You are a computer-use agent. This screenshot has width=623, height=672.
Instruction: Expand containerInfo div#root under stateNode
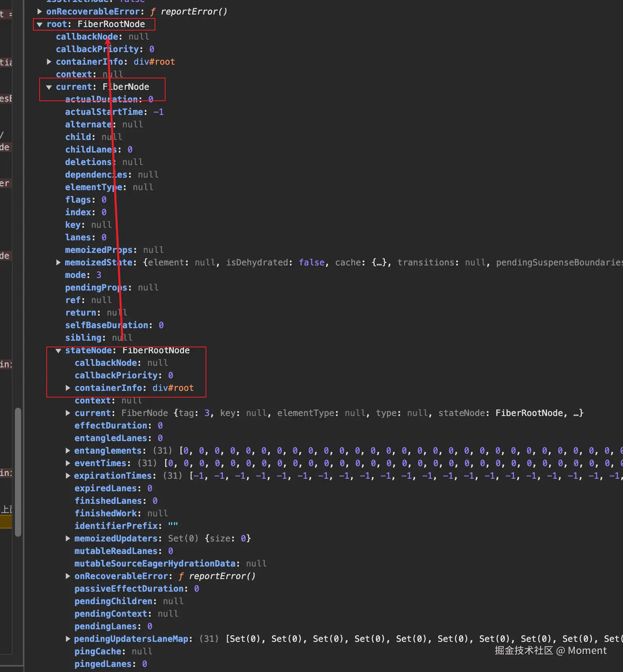click(68, 388)
